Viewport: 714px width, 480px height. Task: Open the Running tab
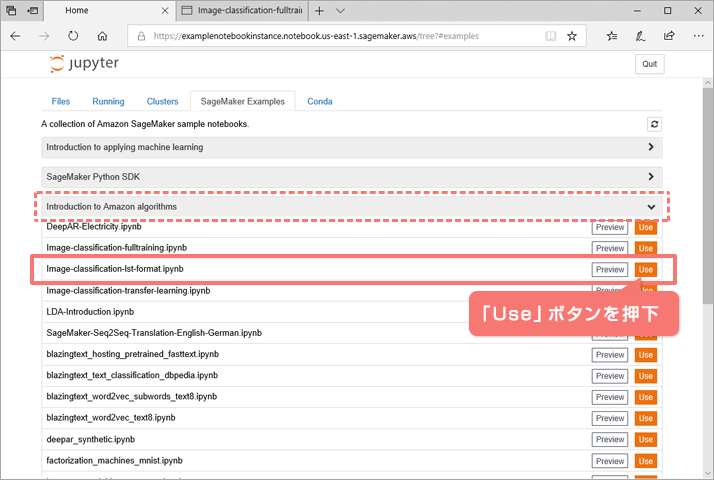[108, 101]
